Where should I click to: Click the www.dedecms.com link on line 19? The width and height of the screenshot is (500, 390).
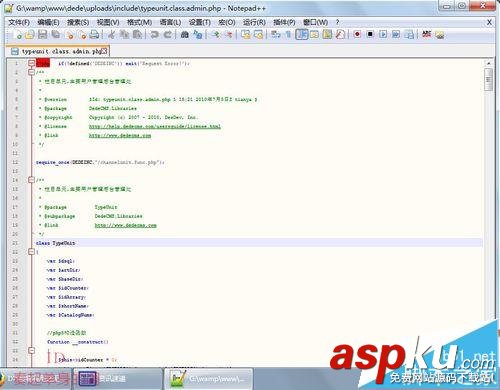click(x=125, y=225)
